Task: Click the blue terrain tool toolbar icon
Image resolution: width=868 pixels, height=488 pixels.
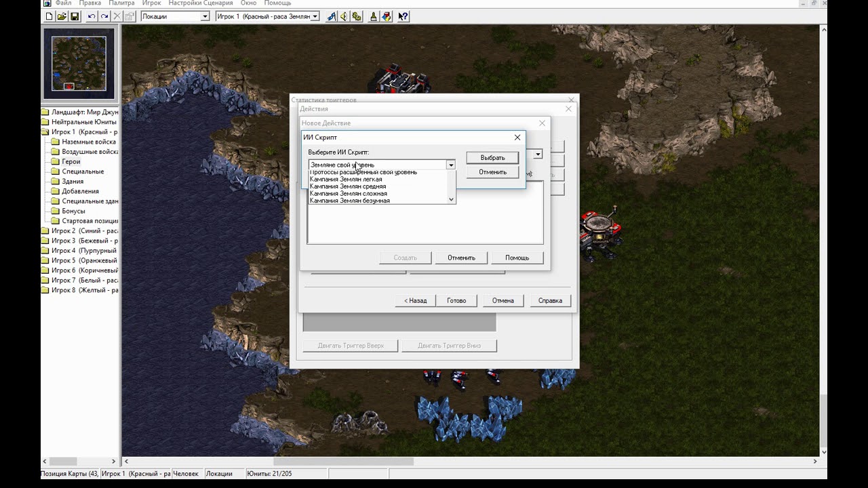Action: [x=332, y=16]
